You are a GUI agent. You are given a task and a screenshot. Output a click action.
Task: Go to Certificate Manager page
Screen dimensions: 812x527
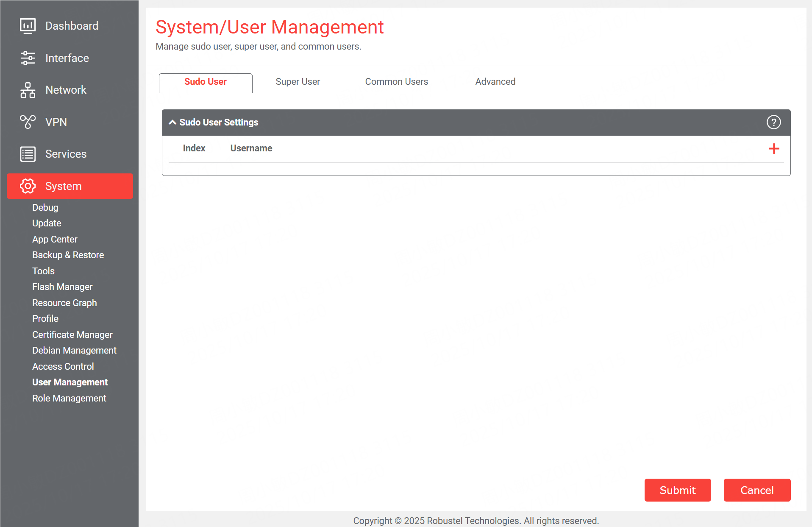click(x=72, y=335)
